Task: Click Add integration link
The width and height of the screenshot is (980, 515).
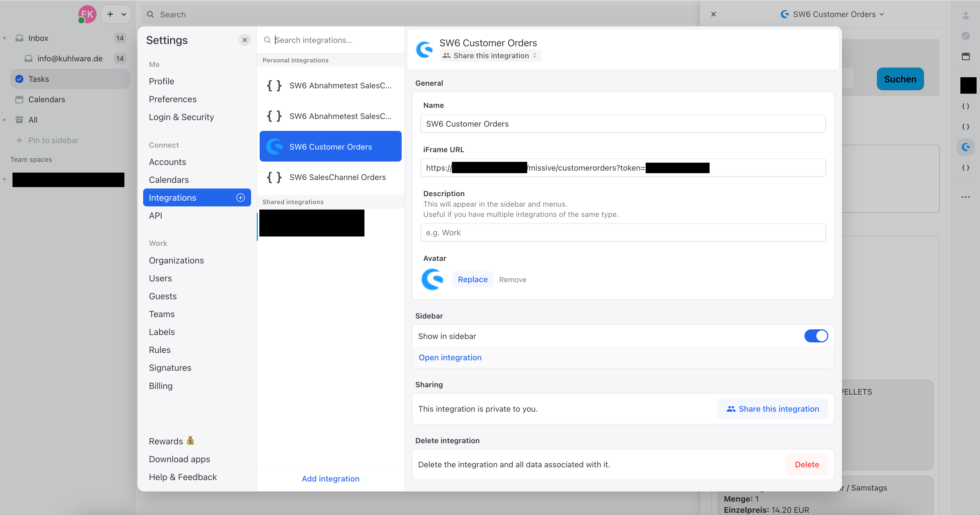Action: (330, 479)
